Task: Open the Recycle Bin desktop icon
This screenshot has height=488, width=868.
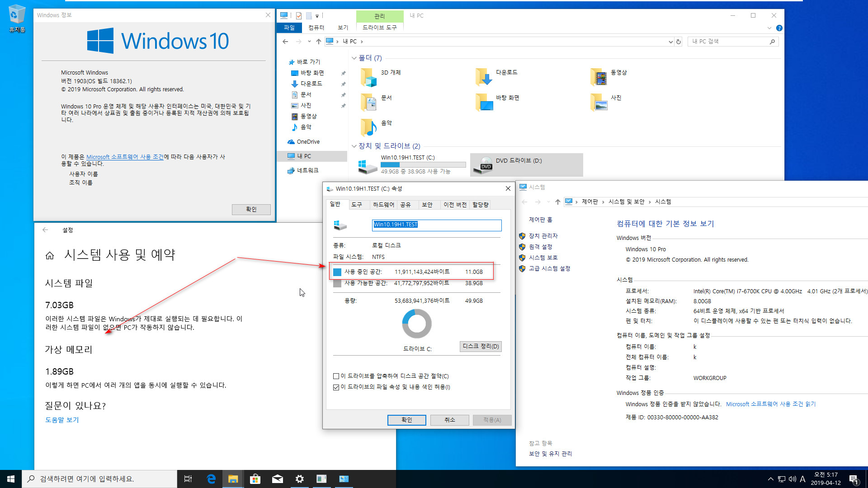Action: 17,18
